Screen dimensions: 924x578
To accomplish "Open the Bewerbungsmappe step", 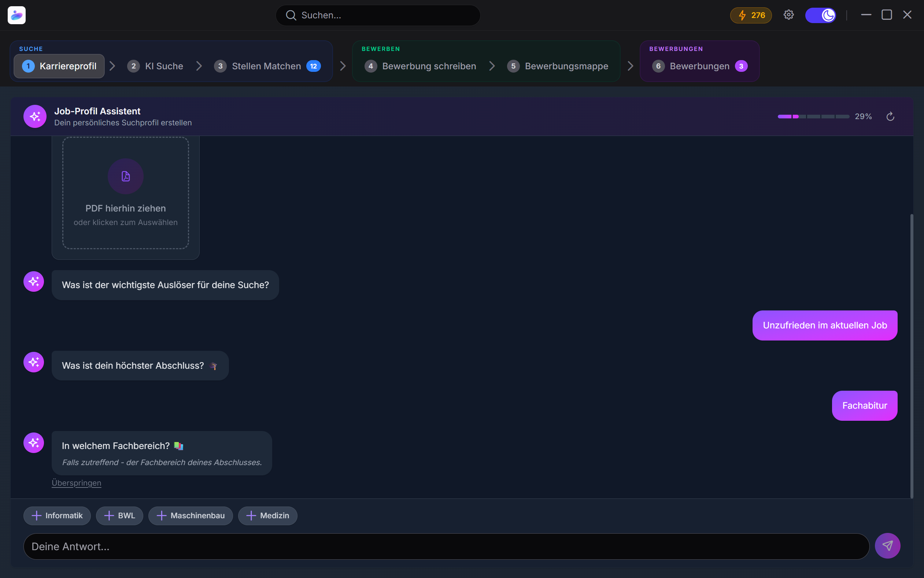I will 558,66.
